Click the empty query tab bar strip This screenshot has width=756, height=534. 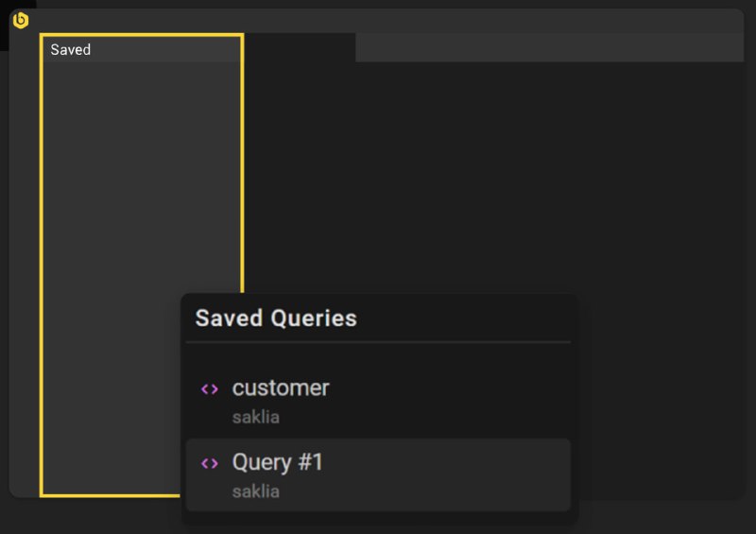(550, 48)
